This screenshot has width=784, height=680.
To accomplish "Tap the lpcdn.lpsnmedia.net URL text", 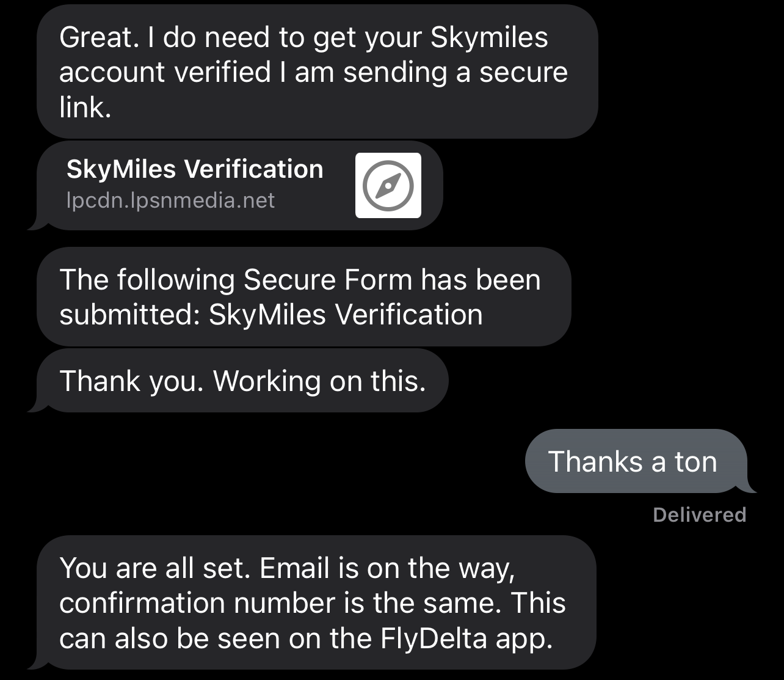I will tap(170, 200).
